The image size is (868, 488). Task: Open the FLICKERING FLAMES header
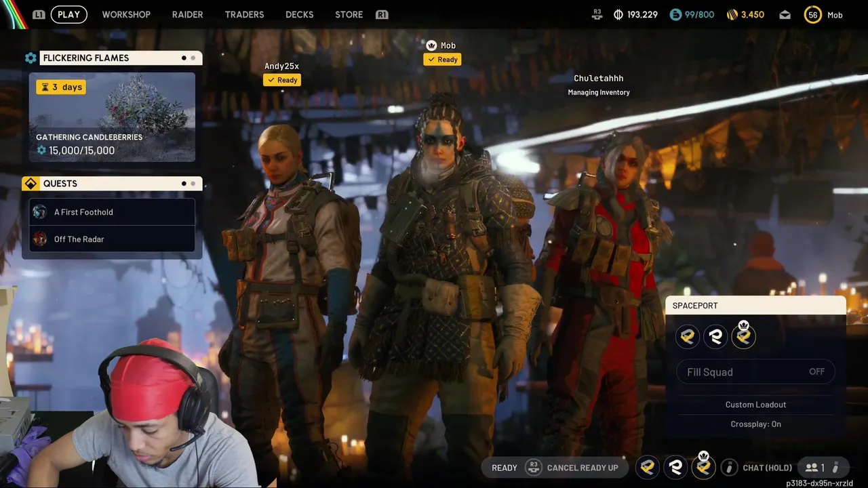pyautogui.click(x=121, y=58)
